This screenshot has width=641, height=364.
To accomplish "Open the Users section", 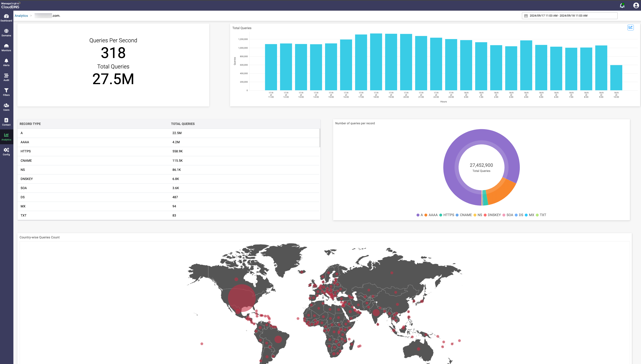I will coord(6,107).
